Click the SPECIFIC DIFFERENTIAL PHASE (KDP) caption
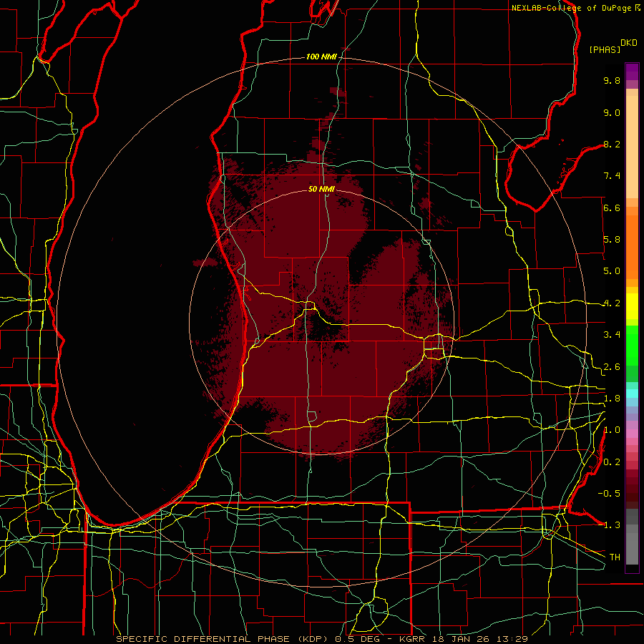644x644 pixels. click(x=224, y=639)
